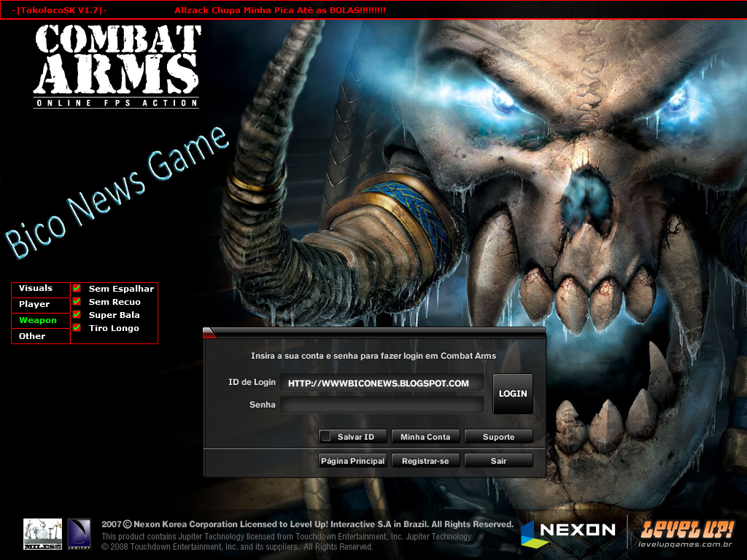Select the Weapon hack menu tab

click(41, 321)
